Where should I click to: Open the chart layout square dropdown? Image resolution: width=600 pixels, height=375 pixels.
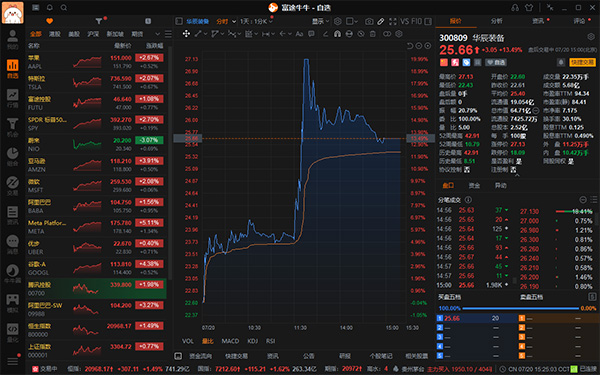click(352, 21)
